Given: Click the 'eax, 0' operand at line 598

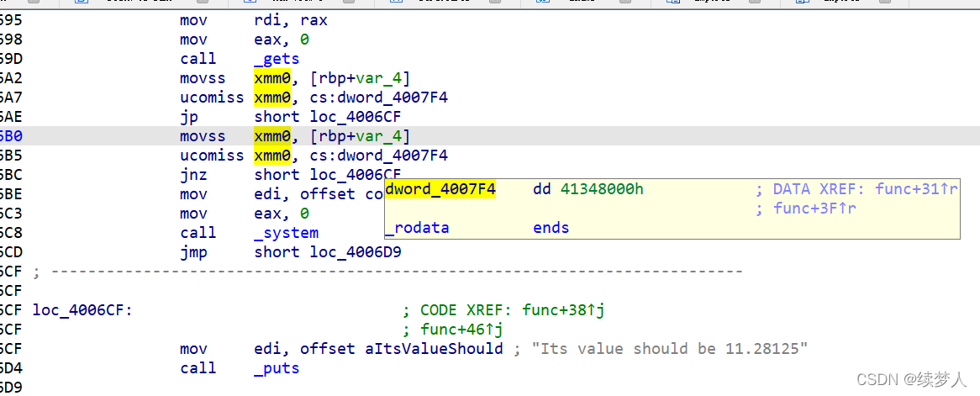Looking at the screenshot, I should tap(282, 40).
